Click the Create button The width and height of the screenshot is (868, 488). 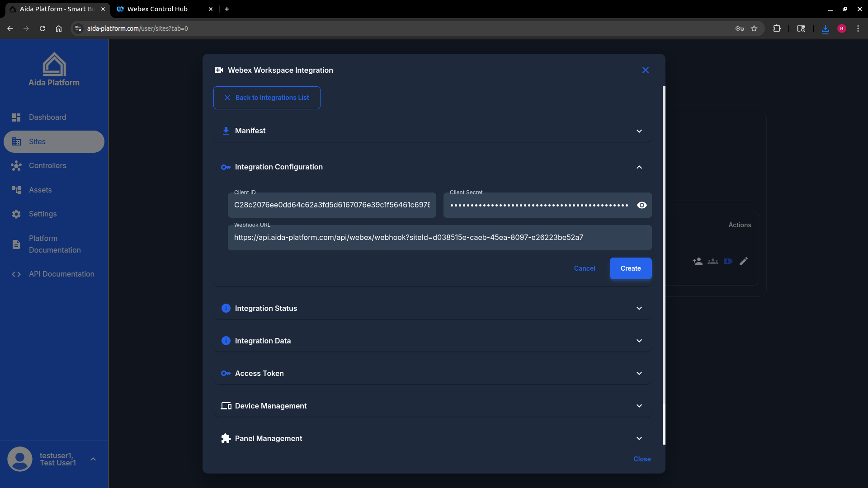[x=630, y=268]
